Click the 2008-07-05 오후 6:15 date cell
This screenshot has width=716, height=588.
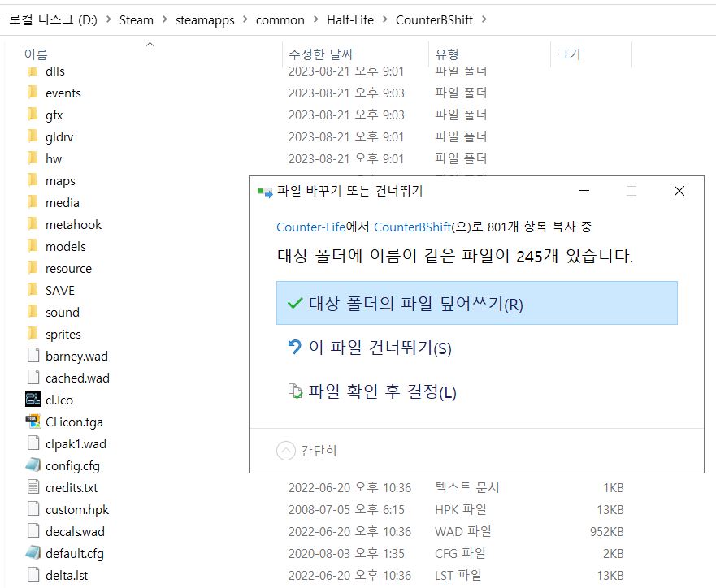click(x=346, y=509)
